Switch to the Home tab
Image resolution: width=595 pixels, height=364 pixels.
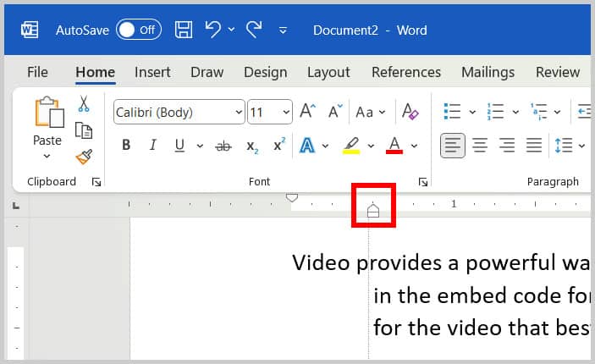point(96,72)
